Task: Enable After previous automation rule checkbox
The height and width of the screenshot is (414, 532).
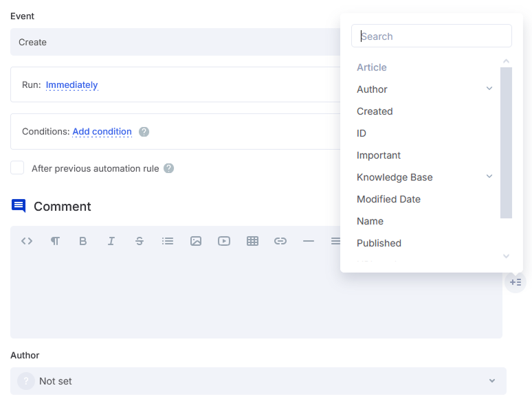Action: pyautogui.click(x=17, y=168)
